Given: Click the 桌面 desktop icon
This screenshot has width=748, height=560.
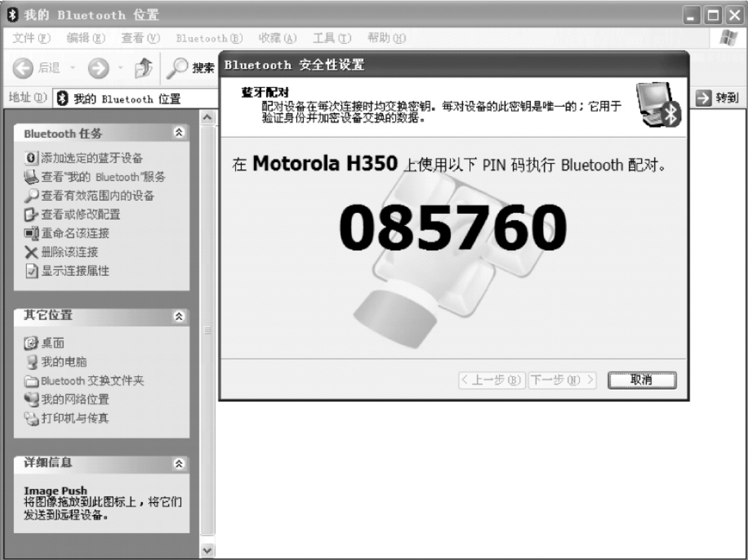Looking at the screenshot, I should tap(31, 343).
